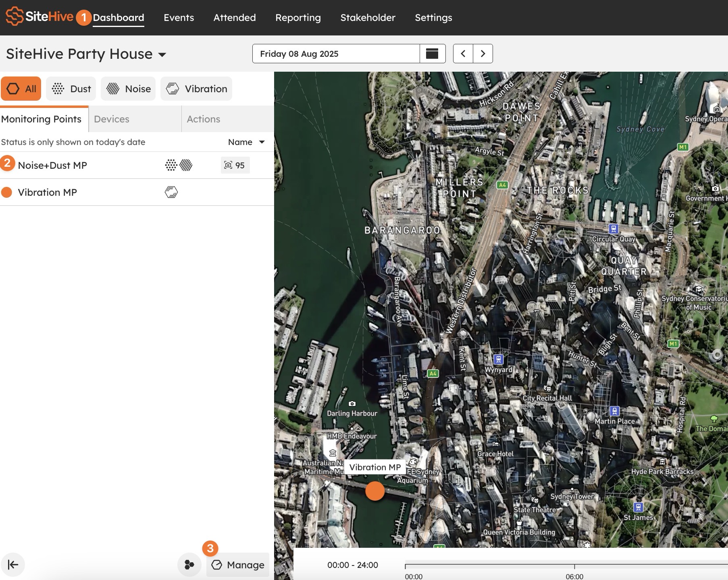Click Wynyard station map icon
Image resolution: width=728 pixels, height=580 pixels.
[499, 359]
